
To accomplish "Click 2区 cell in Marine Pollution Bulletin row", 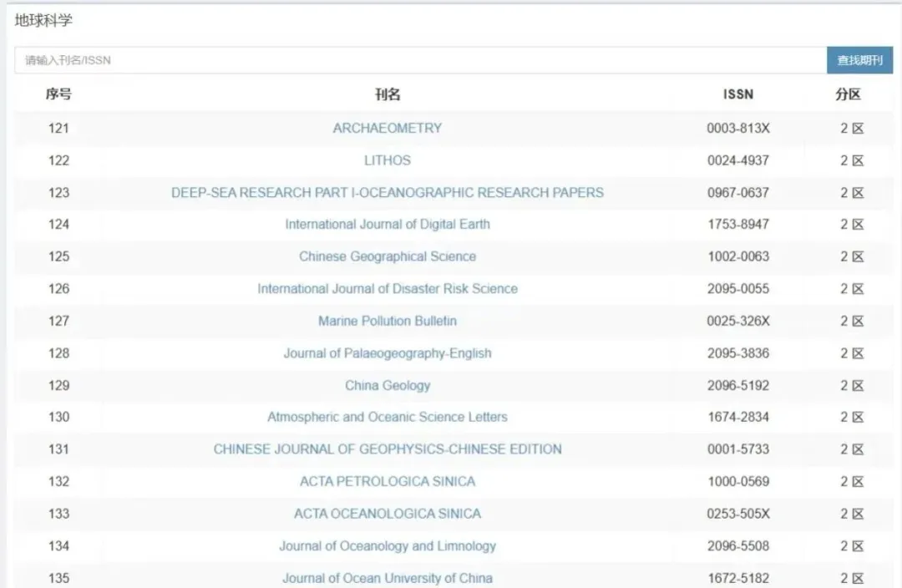I will 852,321.
